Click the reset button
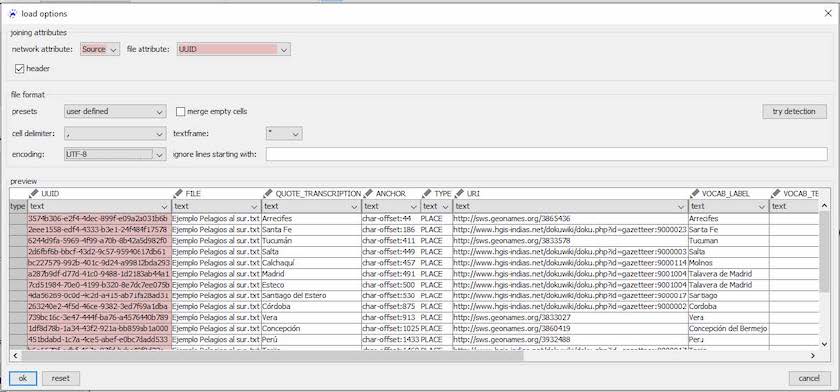 (x=61, y=378)
